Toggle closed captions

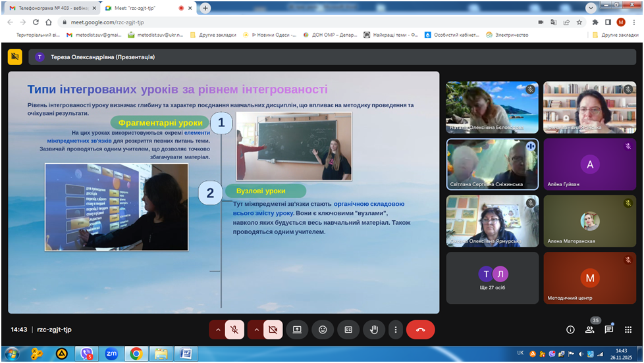[348, 329]
